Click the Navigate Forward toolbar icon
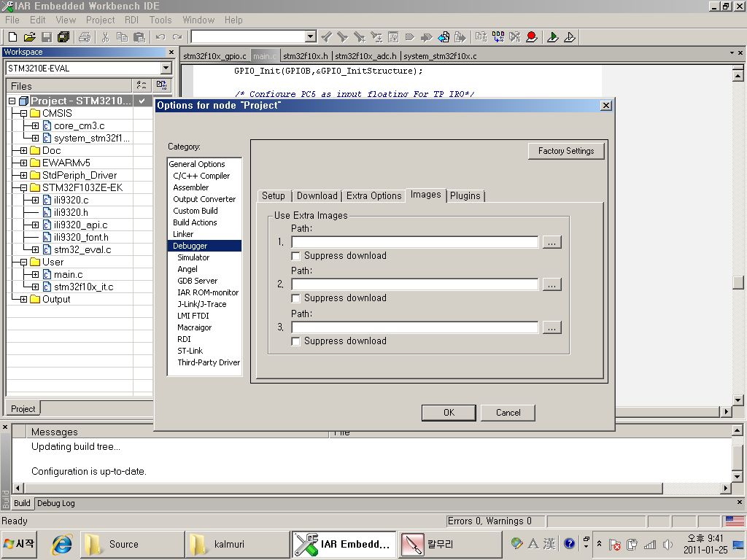This screenshot has height=560, width=747. click(x=460, y=37)
